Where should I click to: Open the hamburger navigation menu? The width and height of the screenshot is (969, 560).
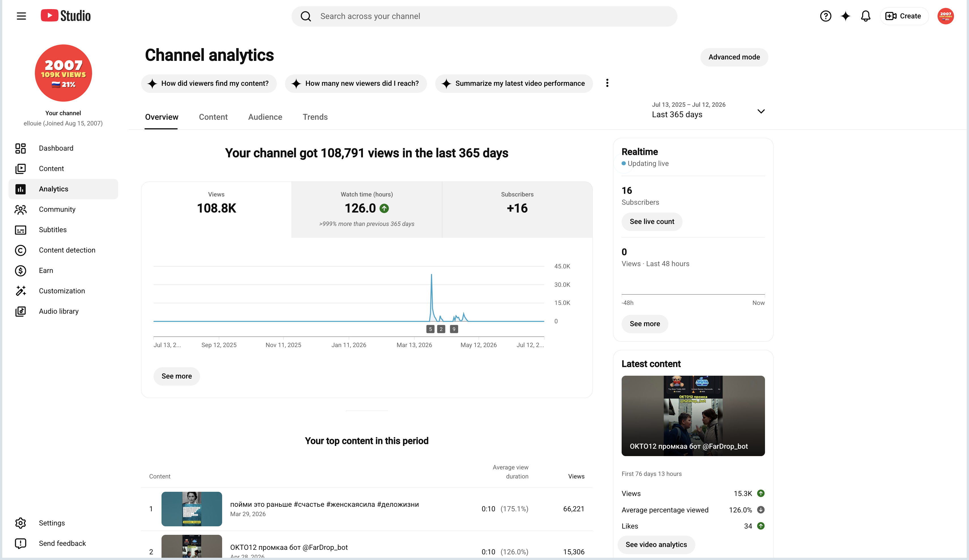click(x=21, y=16)
